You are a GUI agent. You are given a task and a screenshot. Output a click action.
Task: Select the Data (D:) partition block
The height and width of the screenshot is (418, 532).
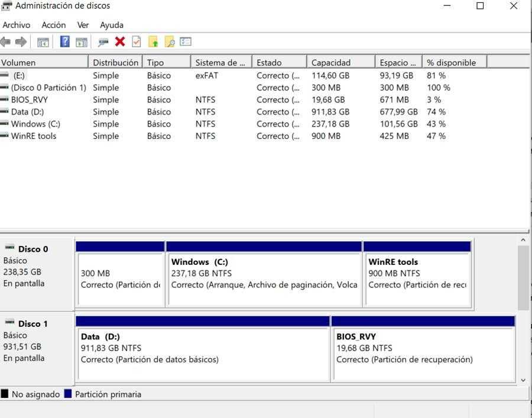click(x=203, y=352)
